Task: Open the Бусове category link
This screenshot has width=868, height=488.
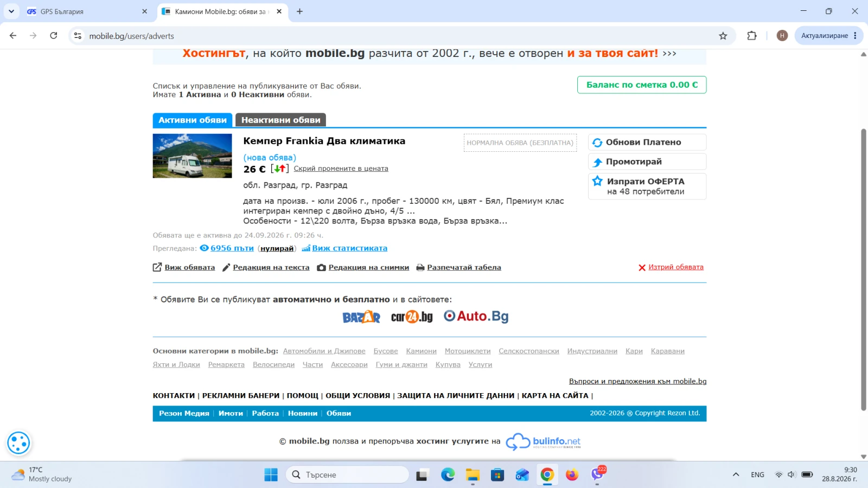Action: 386,351
